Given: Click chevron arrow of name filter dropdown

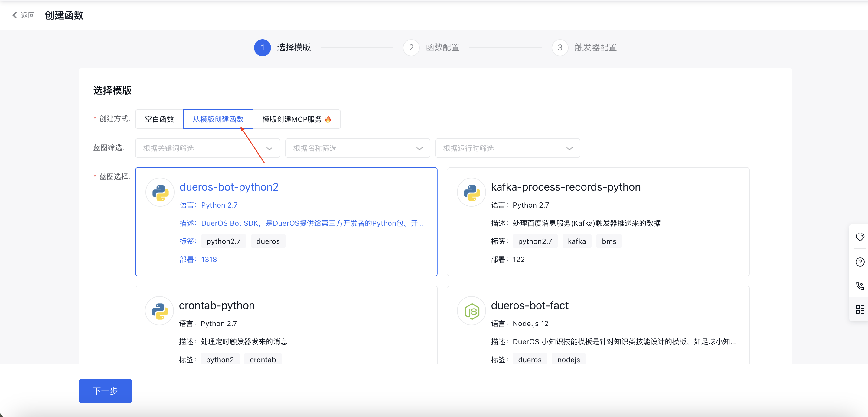Looking at the screenshot, I should [419, 148].
